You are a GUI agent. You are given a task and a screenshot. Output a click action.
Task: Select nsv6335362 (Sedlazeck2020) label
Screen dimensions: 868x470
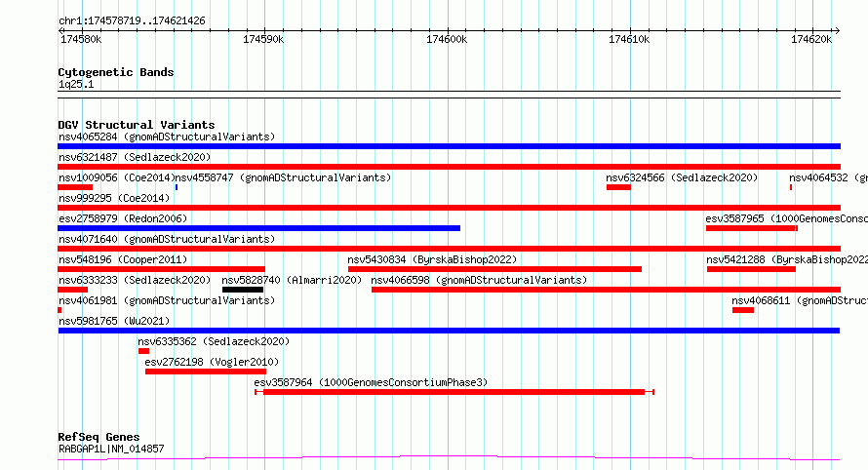pyautogui.click(x=214, y=341)
